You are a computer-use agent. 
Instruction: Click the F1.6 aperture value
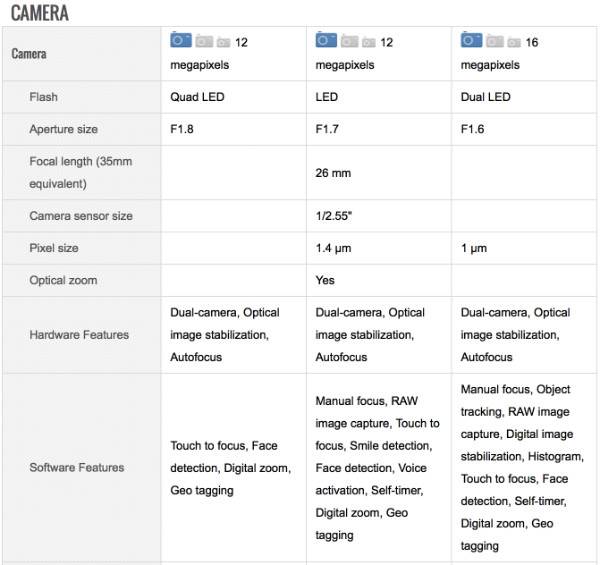click(x=473, y=129)
